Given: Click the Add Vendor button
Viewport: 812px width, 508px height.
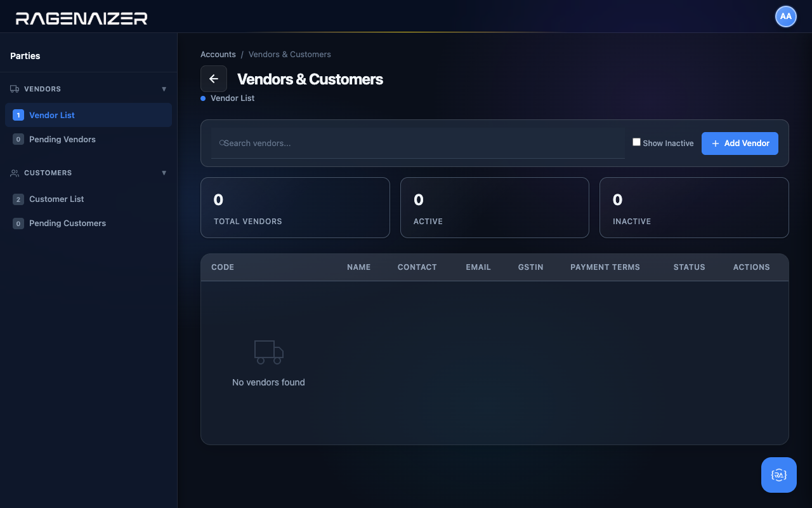Looking at the screenshot, I should pyautogui.click(x=740, y=144).
